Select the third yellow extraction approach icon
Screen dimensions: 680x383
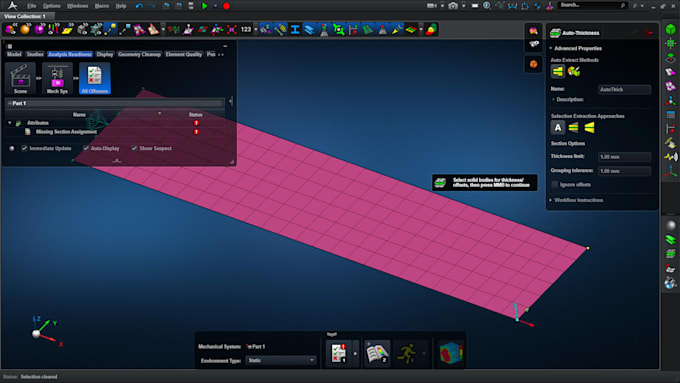tap(589, 128)
